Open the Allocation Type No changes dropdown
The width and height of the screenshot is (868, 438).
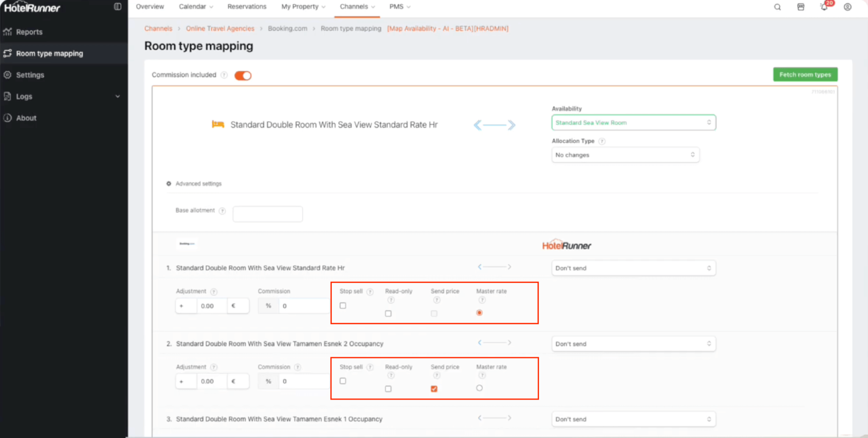pyautogui.click(x=625, y=155)
